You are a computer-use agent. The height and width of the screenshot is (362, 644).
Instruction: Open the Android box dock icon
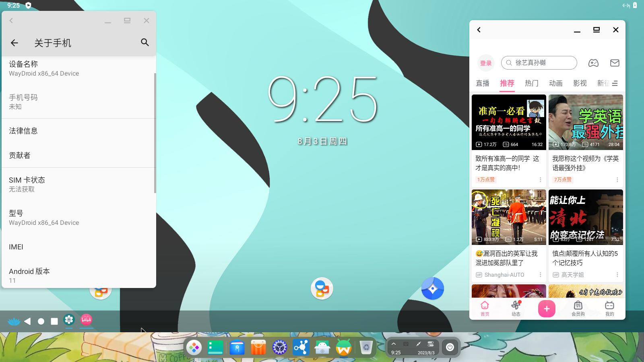click(322, 348)
